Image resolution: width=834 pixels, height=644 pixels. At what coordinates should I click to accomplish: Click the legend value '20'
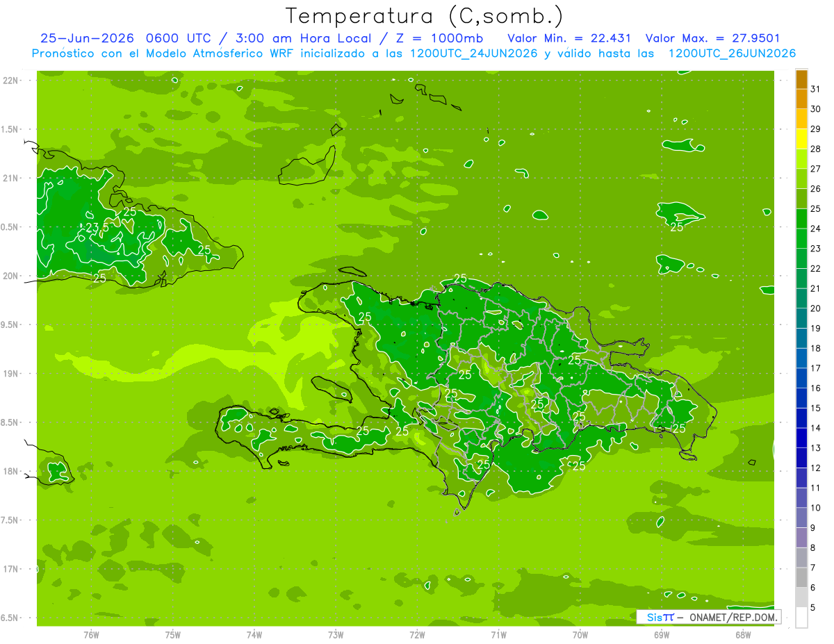point(815,308)
